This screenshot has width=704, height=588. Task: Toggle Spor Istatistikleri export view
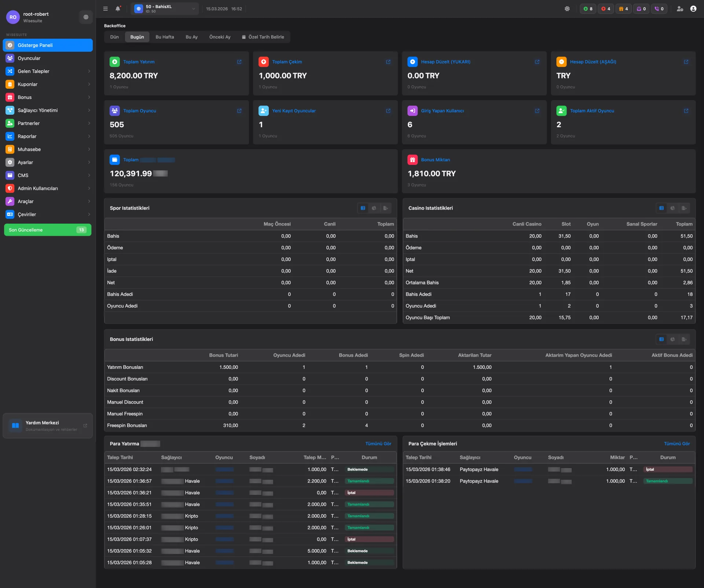(385, 208)
